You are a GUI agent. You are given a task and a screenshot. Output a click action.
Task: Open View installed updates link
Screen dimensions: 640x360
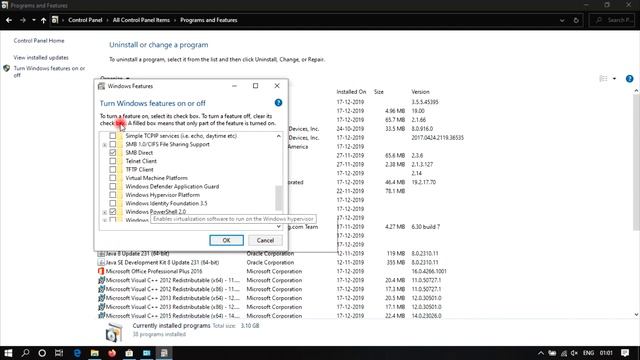click(x=41, y=58)
